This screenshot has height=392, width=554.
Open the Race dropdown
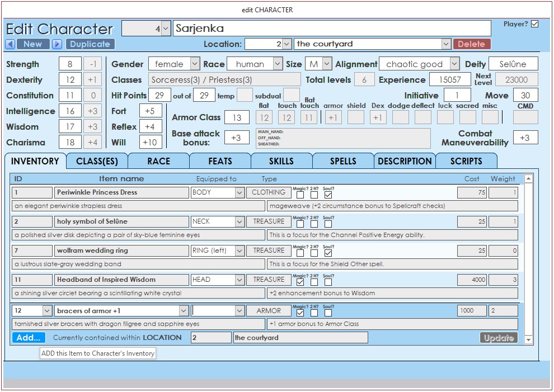(278, 64)
